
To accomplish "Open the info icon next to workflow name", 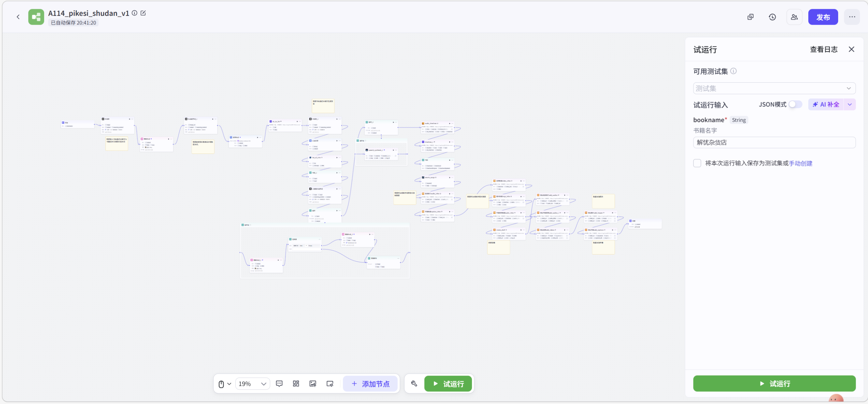I will point(135,13).
